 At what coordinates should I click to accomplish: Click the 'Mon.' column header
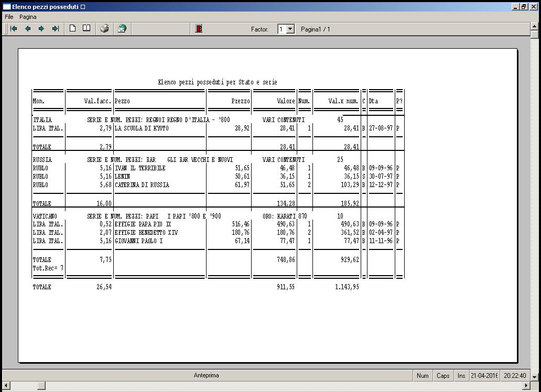click(39, 101)
